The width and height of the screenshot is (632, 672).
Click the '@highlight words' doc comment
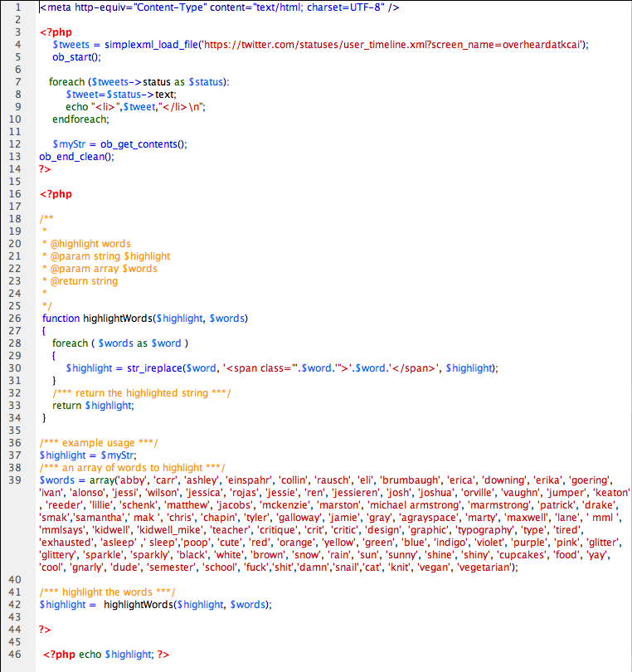[90, 244]
